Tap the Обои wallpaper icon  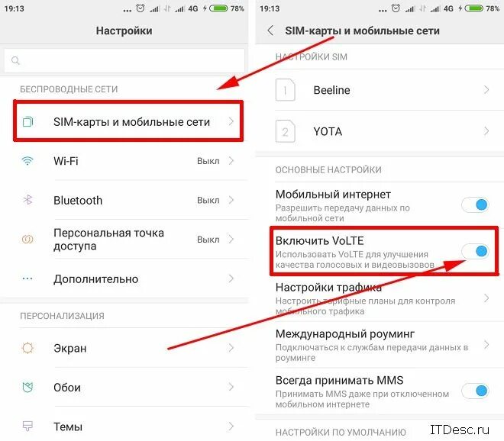[27, 387]
